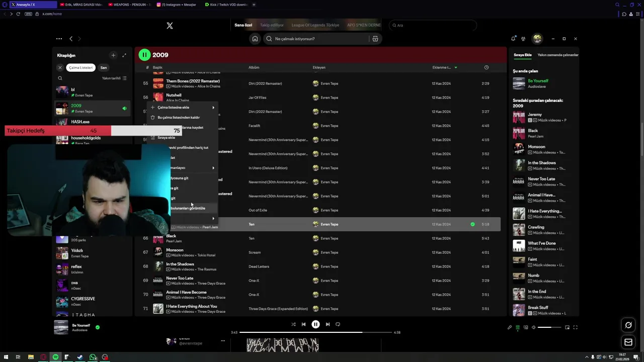
Task: Expand the submenu arrow below Sıraya ekle
Action: click(x=213, y=167)
